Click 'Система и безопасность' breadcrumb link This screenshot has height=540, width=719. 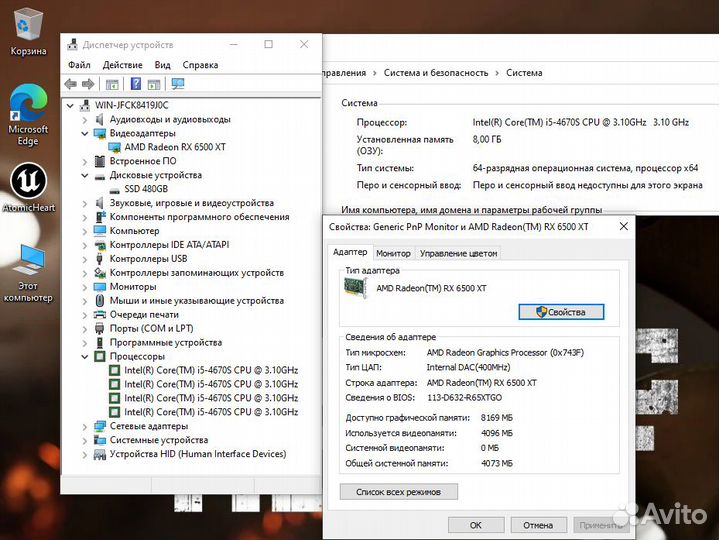[x=436, y=73]
